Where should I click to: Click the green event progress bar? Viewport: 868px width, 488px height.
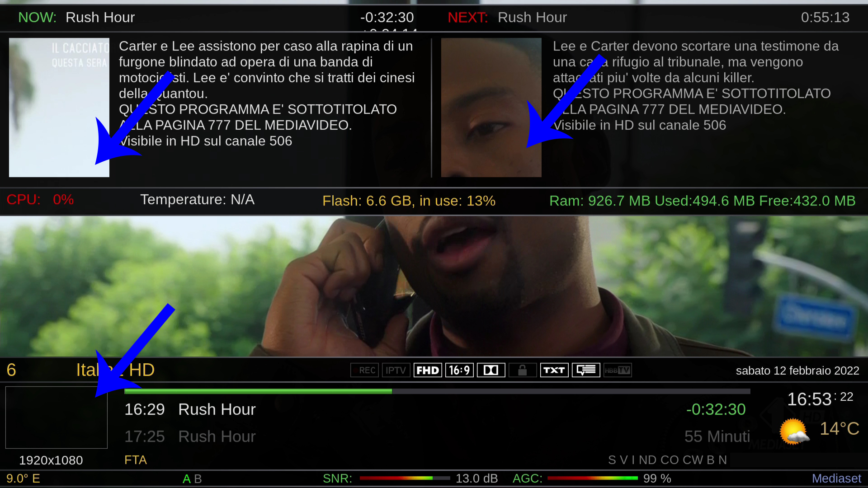tap(258, 391)
